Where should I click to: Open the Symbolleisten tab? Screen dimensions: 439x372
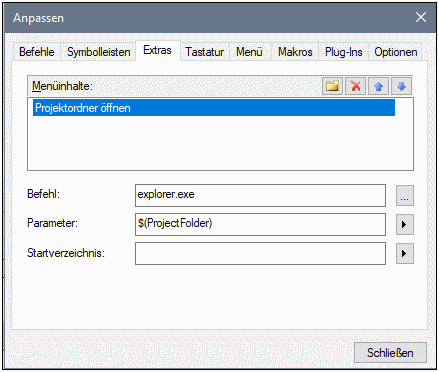(x=99, y=52)
